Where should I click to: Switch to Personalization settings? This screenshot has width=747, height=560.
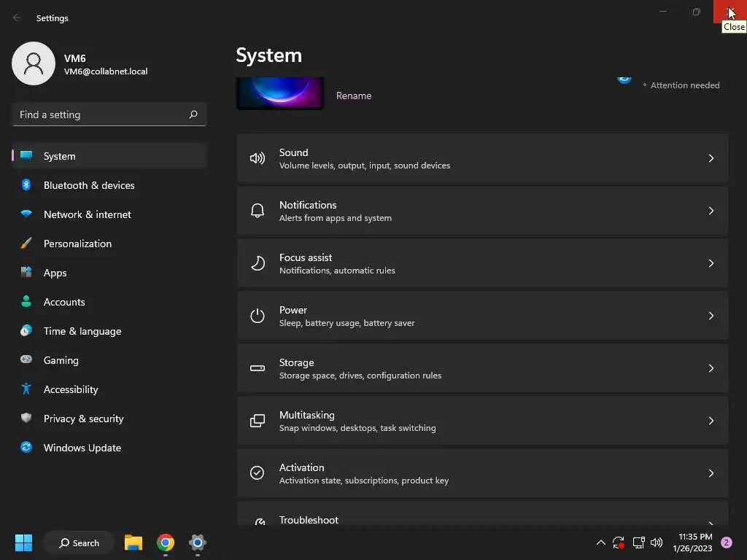tap(109, 244)
